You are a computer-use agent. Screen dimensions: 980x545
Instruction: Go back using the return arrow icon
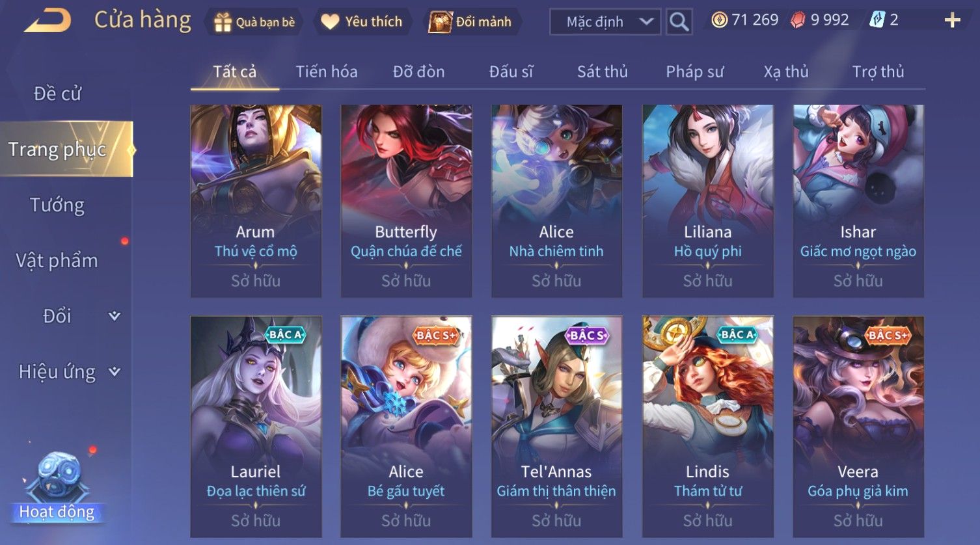48,21
